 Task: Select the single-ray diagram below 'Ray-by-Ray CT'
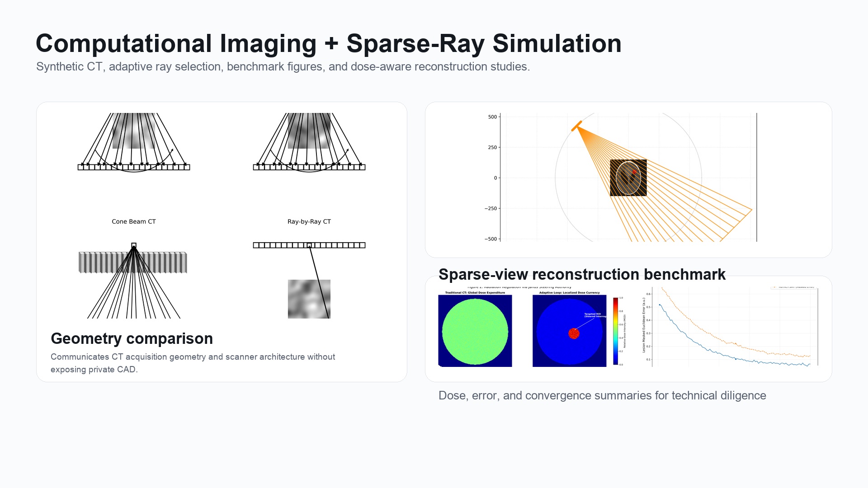pos(309,280)
